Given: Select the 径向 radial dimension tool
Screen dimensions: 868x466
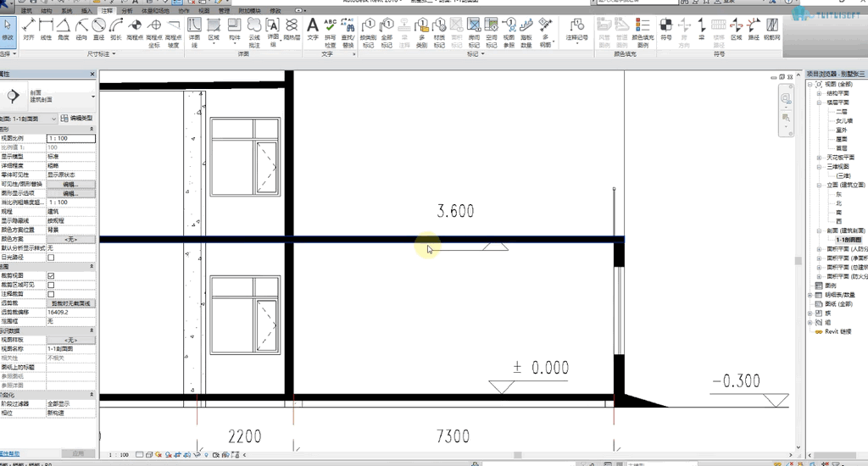Looking at the screenshot, I should 81,30.
